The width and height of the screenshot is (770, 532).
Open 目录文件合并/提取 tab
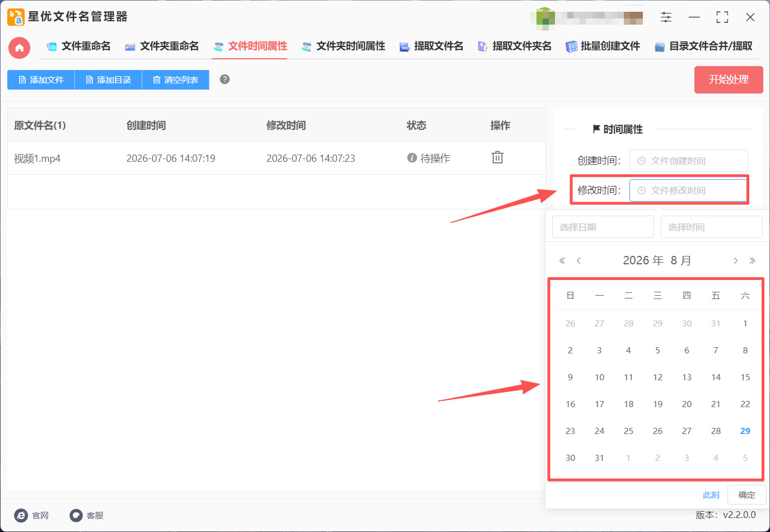(x=703, y=46)
